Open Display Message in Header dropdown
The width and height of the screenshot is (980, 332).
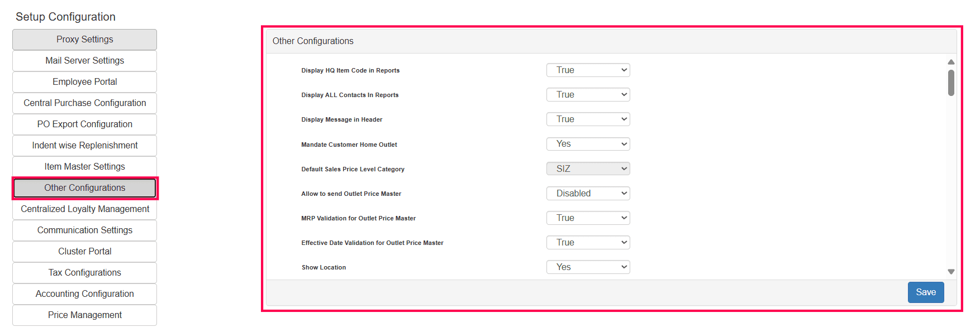tap(588, 119)
